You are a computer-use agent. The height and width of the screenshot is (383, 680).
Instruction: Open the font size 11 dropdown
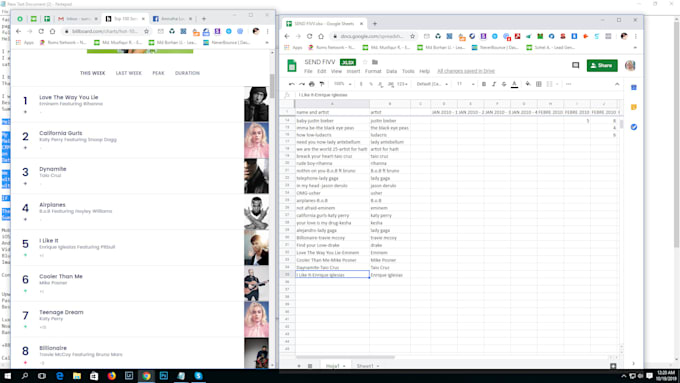[x=466, y=84]
